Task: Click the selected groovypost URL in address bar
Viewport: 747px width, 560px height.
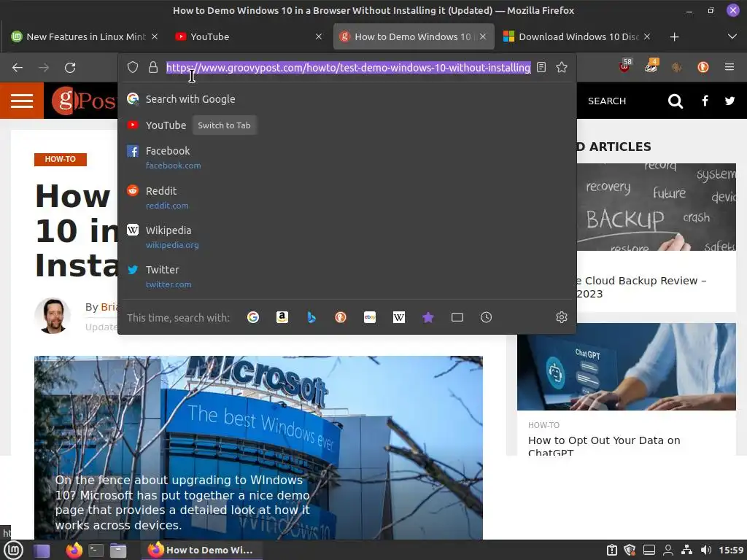Action: pyautogui.click(x=348, y=68)
